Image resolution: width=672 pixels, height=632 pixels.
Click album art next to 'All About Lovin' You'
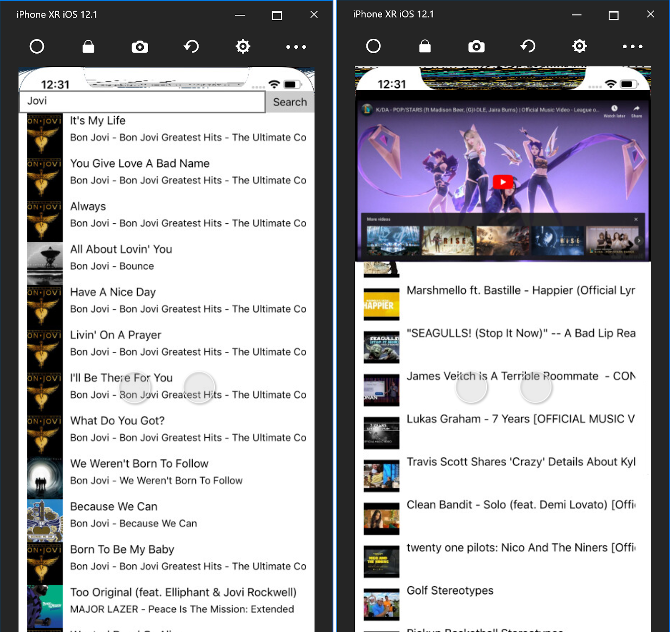[x=45, y=263]
